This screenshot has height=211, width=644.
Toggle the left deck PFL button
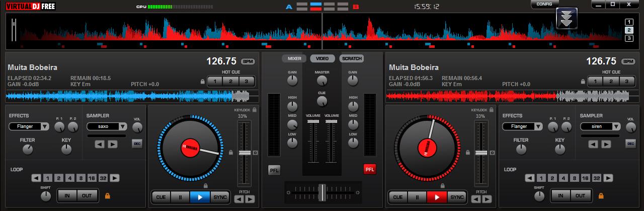click(x=274, y=169)
